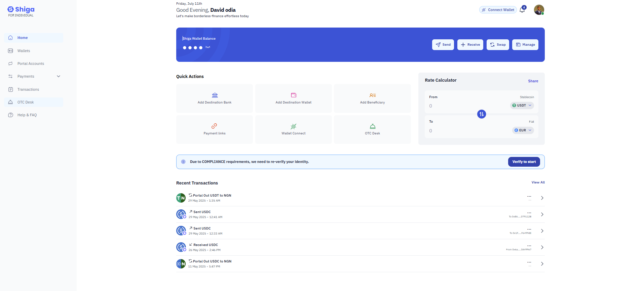Click OTC Desk quick action icon
Viewport: 644px width, 291px height.
point(373,126)
